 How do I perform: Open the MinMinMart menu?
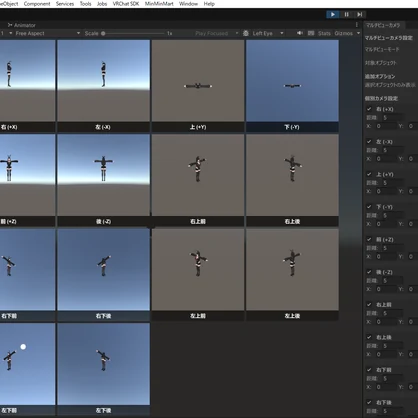(159, 4)
